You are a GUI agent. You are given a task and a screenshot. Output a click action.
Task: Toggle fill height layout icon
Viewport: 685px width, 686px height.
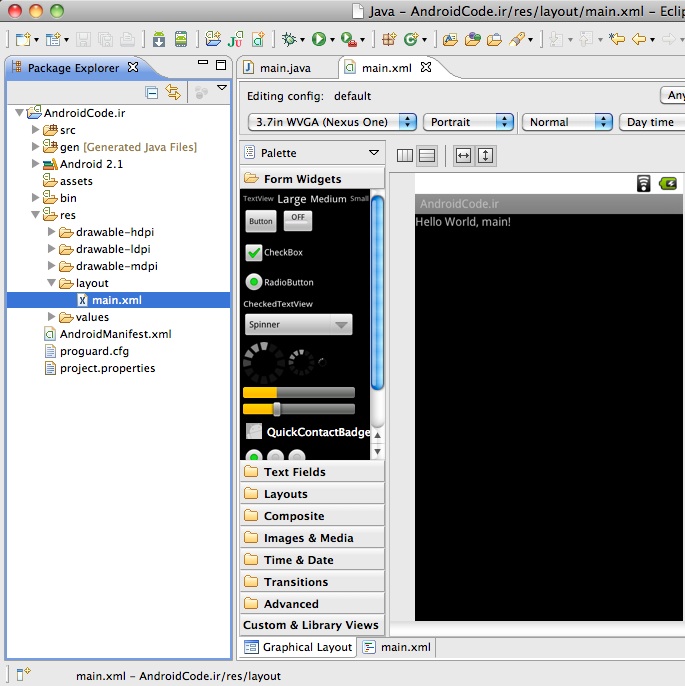pos(485,155)
